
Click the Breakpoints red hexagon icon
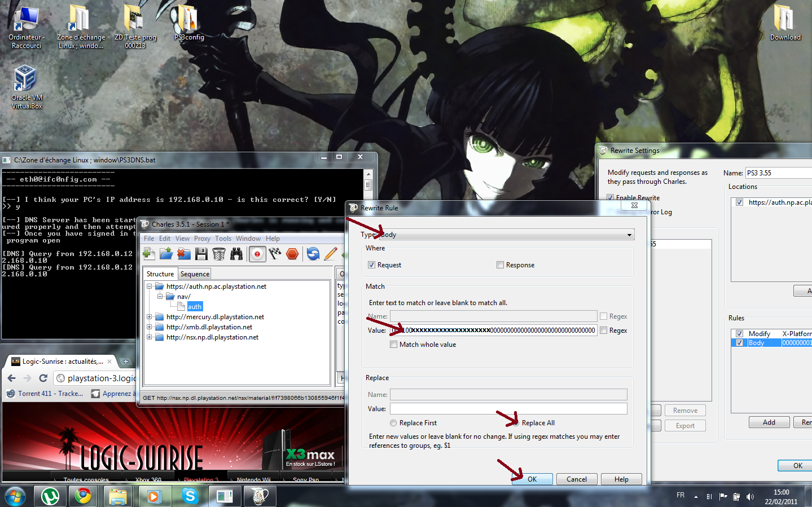pyautogui.click(x=292, y=254)
